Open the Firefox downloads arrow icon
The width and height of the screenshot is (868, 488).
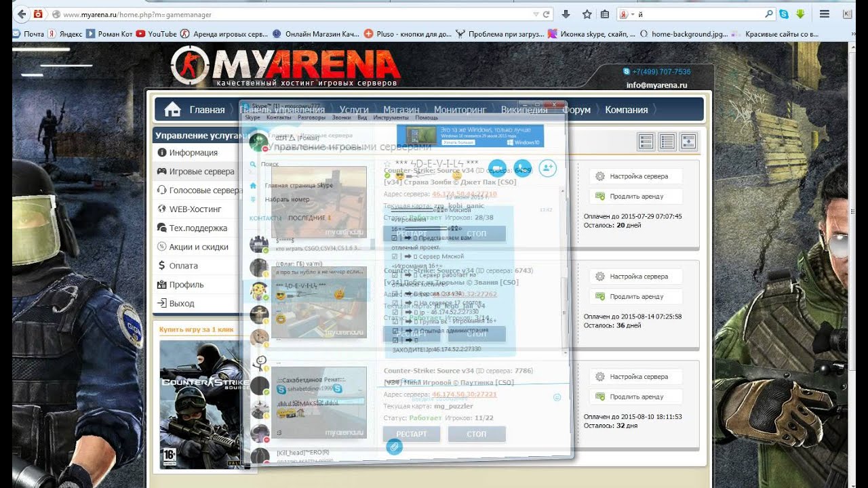tap(566, 14)
